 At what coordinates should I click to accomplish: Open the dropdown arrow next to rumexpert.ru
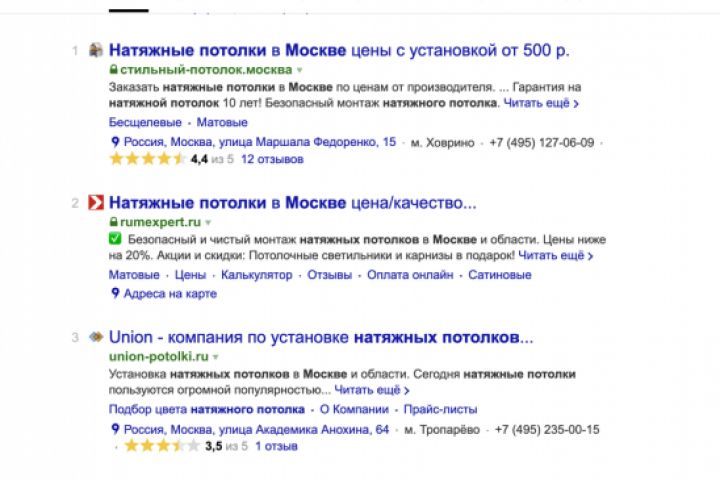pos(209,222)
